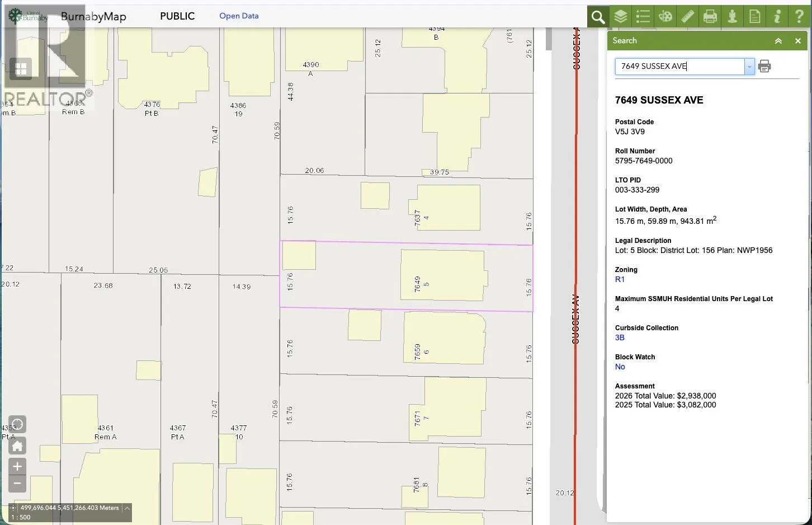Open the Search tool magnifier icon
Image resolution: width=812 pixels, height=525 pixels.
click(x=598, y=17)
